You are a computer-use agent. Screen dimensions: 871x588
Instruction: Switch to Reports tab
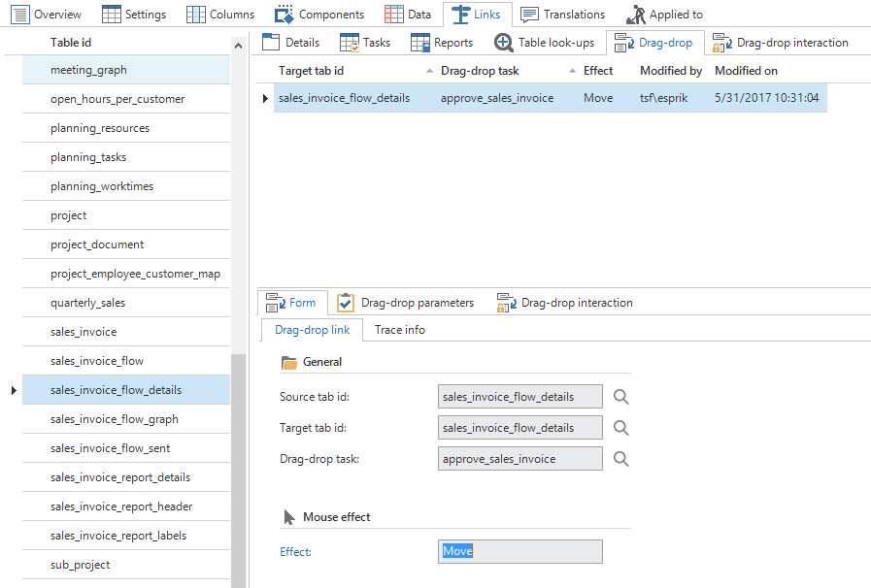click(442, 43)
